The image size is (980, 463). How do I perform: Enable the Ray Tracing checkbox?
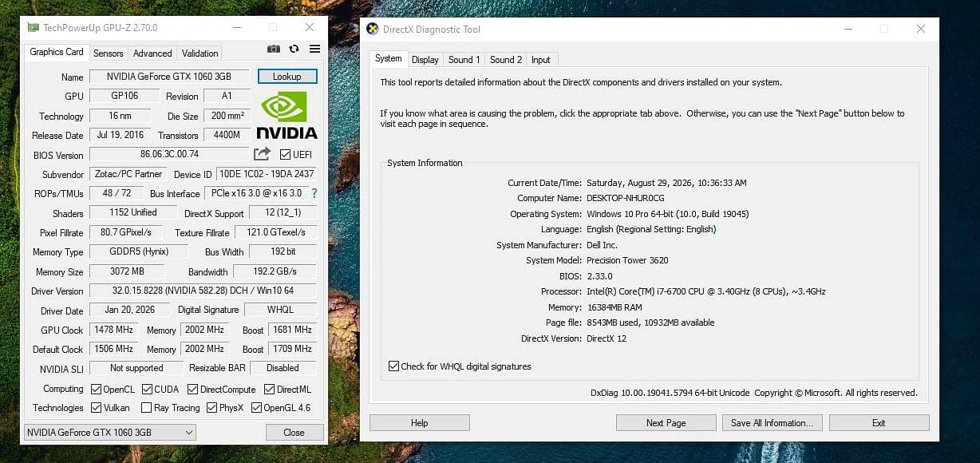click(x=146, y=408)
